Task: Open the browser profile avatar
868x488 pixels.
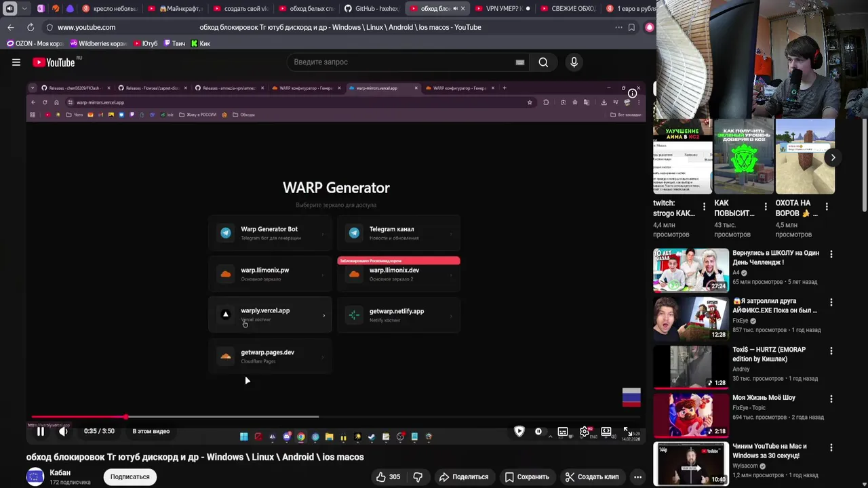Action: tap(650, 27)
